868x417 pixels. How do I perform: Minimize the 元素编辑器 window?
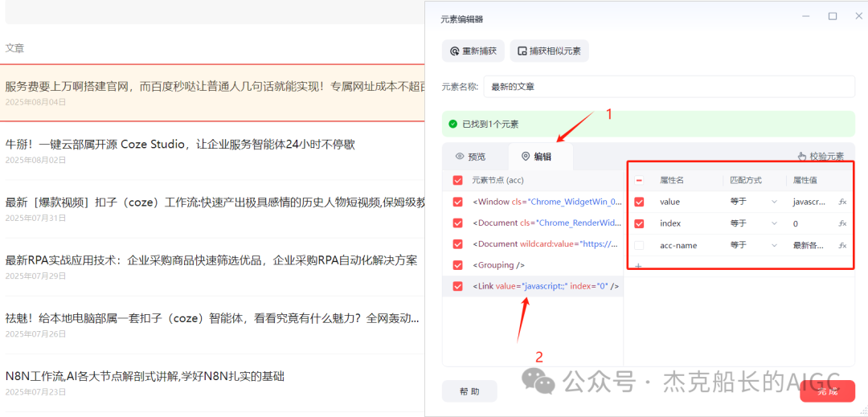[x=808, y=17]
